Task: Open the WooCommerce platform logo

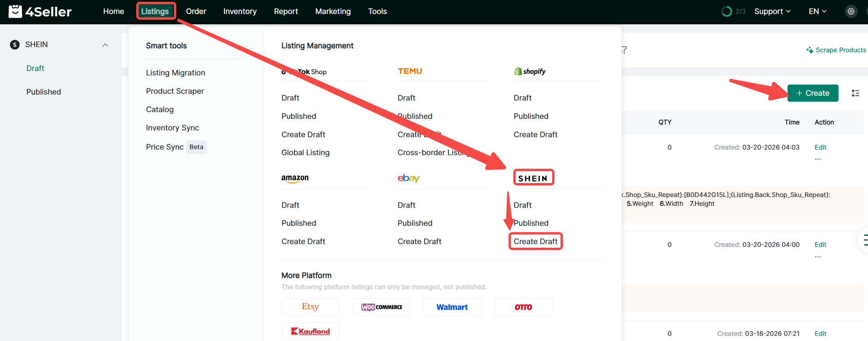Action: coord(381,307)
